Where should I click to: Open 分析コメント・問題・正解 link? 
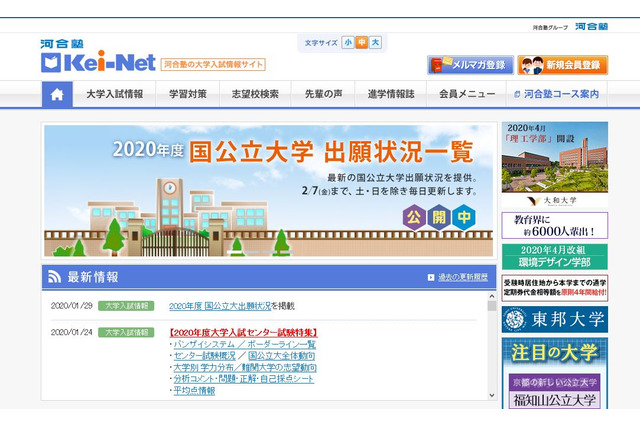(244, 379)
